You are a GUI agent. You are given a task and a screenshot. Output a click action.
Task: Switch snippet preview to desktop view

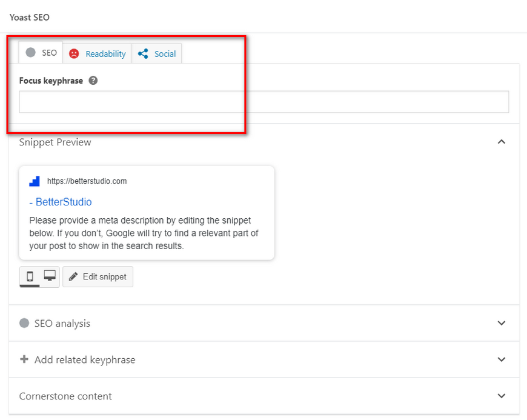pos(50,276)
